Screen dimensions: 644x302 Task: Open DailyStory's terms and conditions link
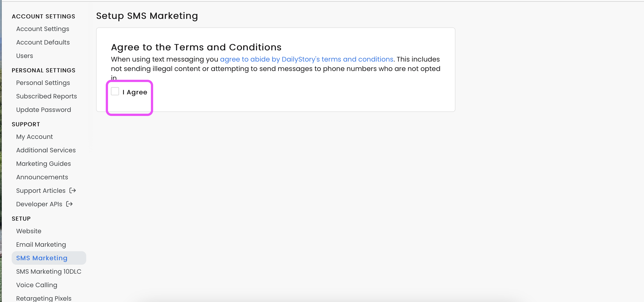[307, 59]
